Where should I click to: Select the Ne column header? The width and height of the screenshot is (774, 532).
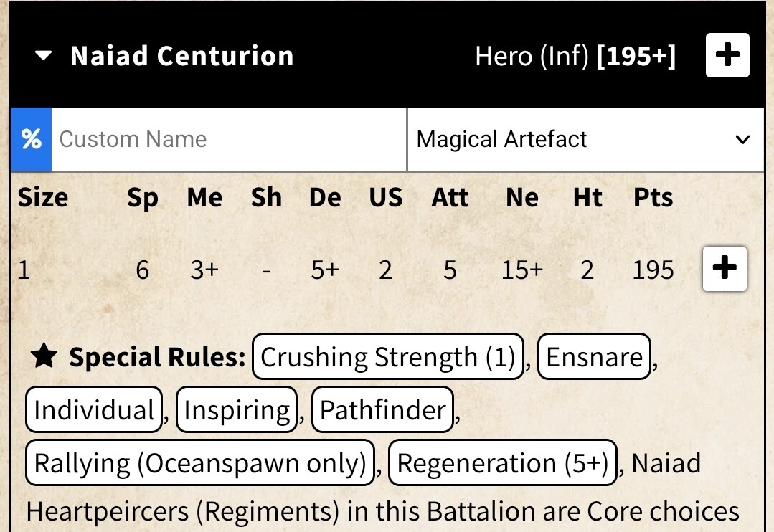521,198
